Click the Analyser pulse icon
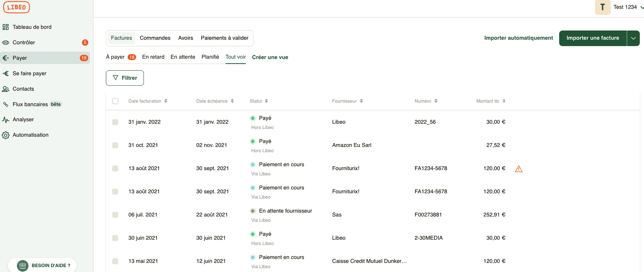This screenshot has height=272, width=644. pos(6,120)
